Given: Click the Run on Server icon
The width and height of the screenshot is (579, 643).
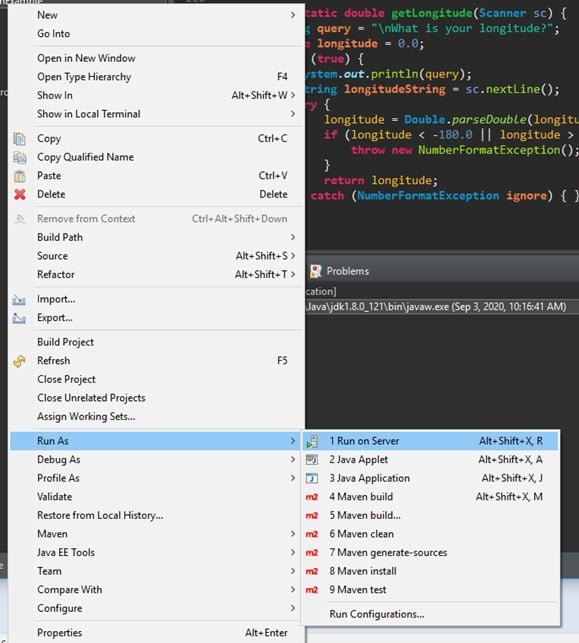Looking at the screenshot, I should [312, 441].
